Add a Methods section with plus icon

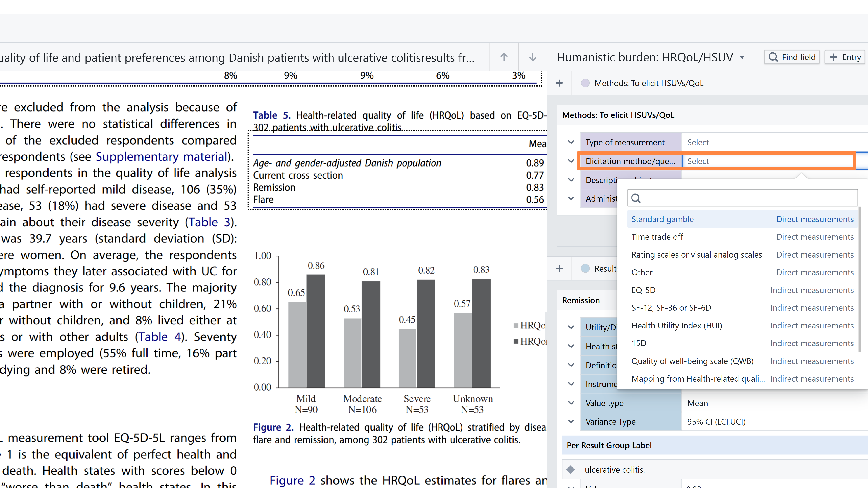[x=559, y=83]
